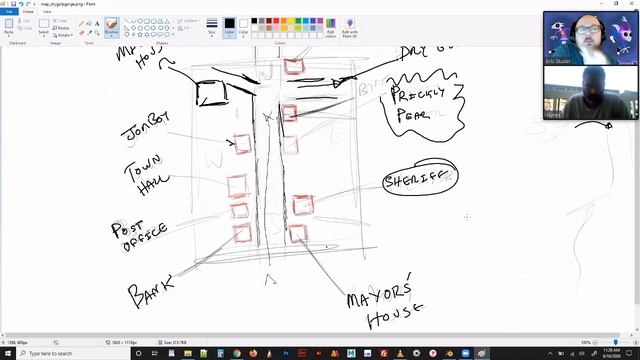Click Edit with Paint 3D
This screenshot has width=640, height=360.
click(x=350, y=28)
